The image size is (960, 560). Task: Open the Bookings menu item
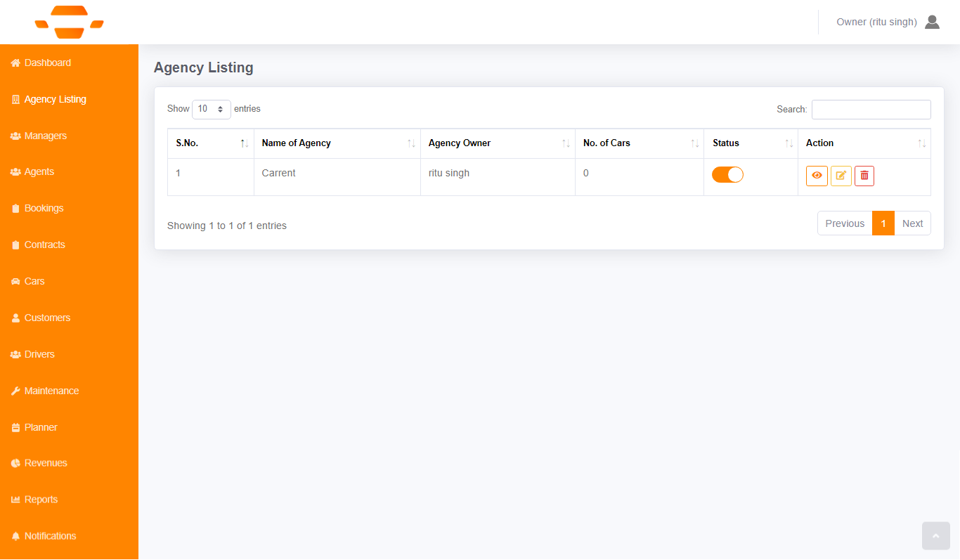pos(44,209)
